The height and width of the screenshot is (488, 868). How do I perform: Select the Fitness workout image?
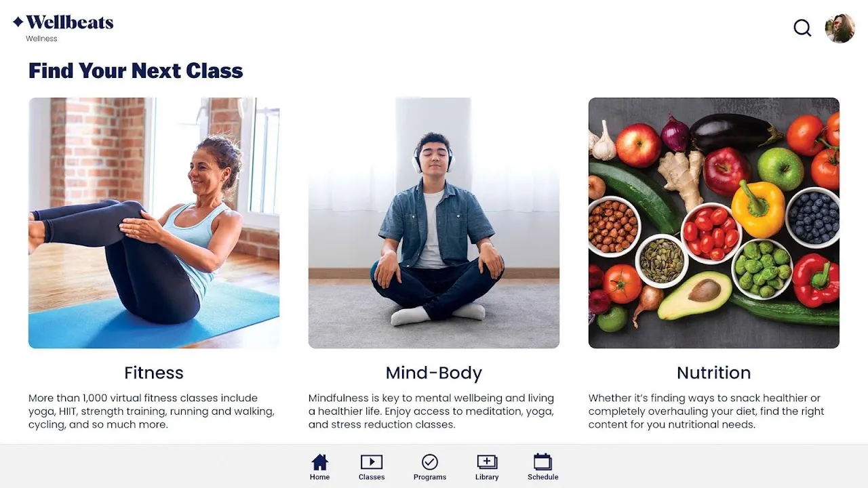click(154, 223)
